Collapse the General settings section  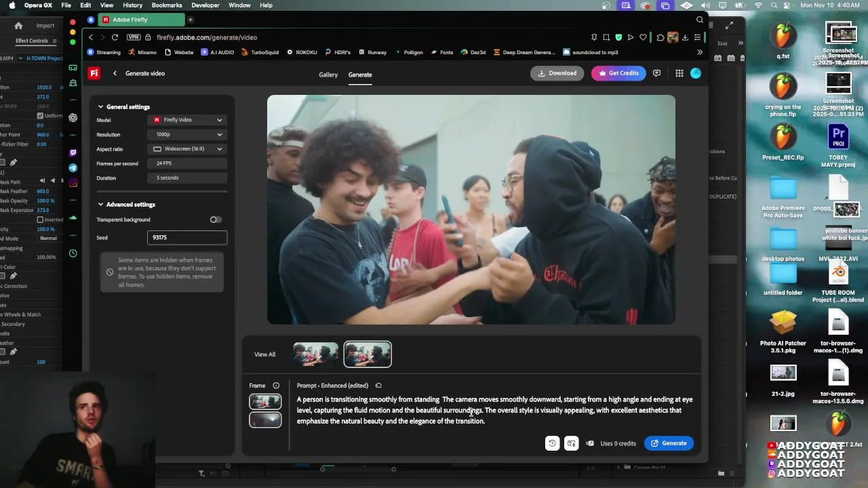pos(100,107)
